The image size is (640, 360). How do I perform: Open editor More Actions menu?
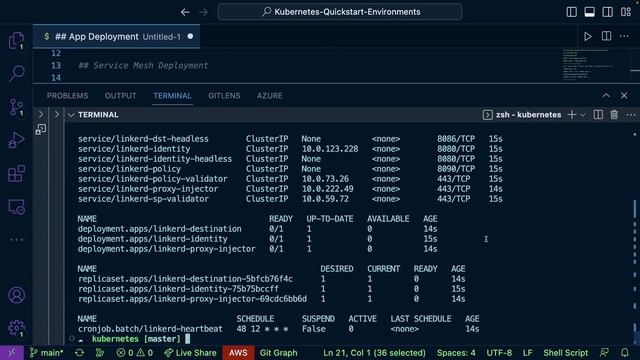point(624,36)
